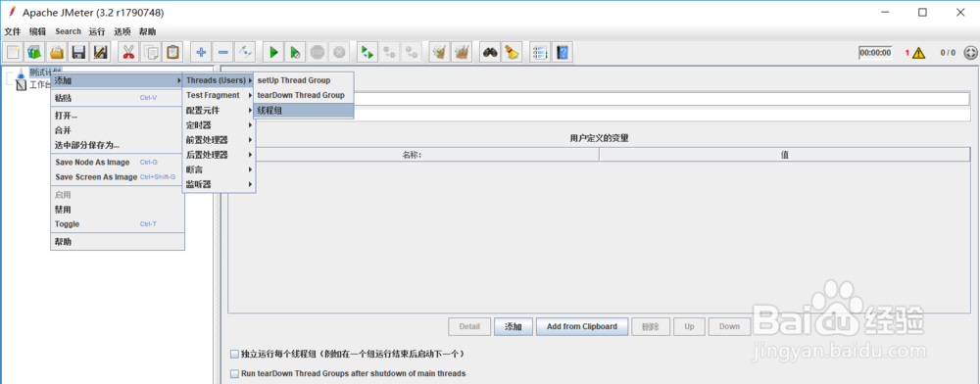
Task: Click the Cut scissors icon
Action: [x=128, y=53]
